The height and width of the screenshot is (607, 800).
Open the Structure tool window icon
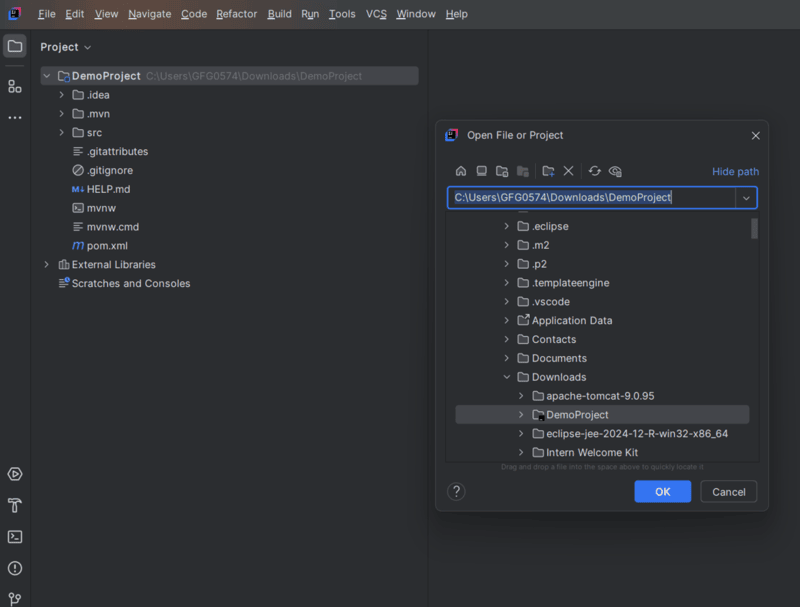pos(15,86)
